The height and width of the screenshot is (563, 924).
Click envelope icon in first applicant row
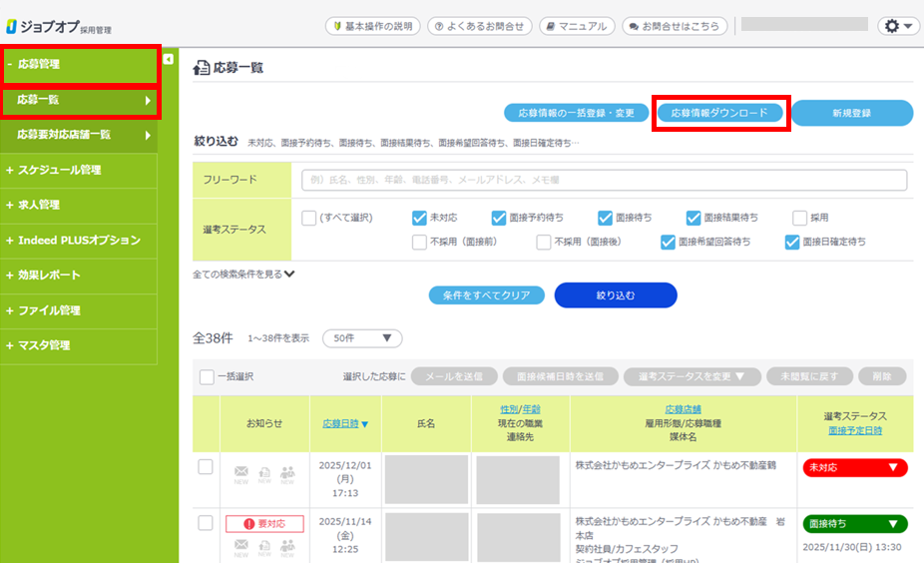(x=240, y=471)
